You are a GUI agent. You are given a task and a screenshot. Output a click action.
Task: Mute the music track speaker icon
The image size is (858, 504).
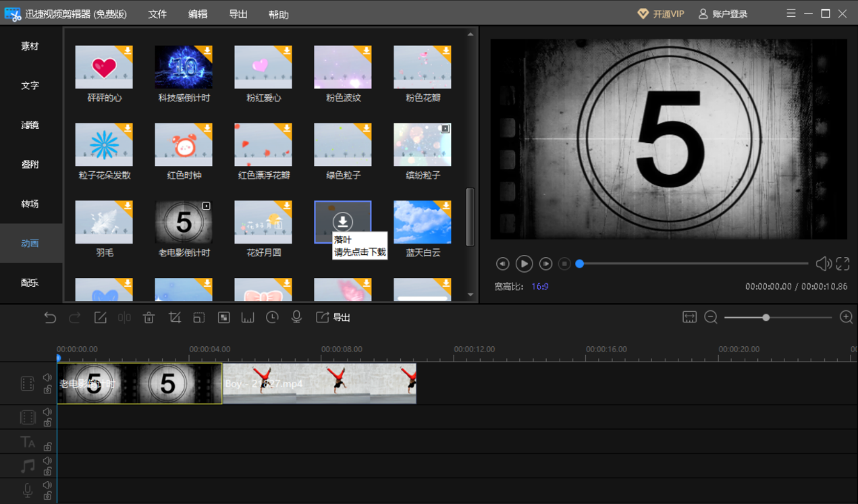(x=47, y=461)
